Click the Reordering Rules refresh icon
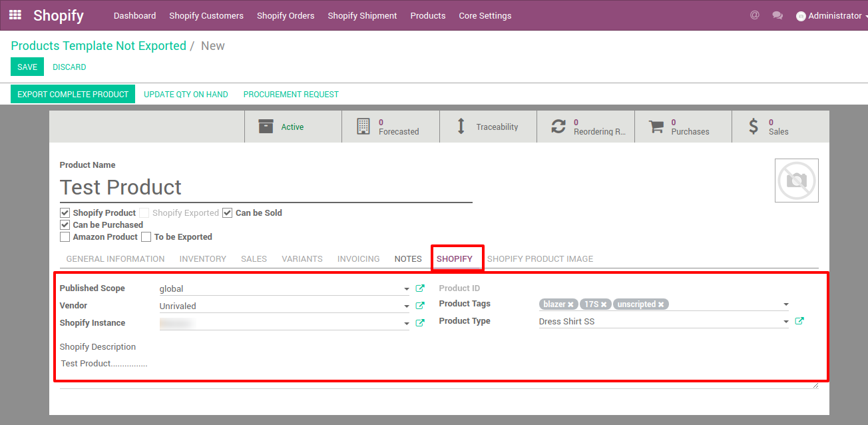This screenshot has width=868, height=425. click(x=558, y=127)
